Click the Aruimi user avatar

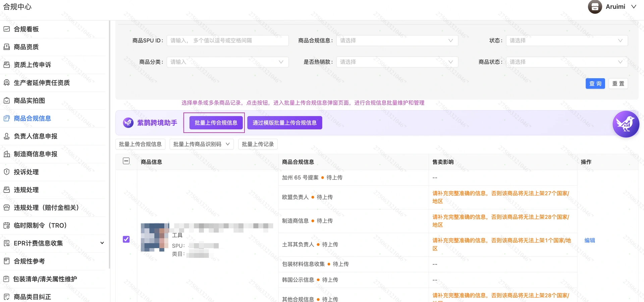pyautogui.click(x=595, y=7)
